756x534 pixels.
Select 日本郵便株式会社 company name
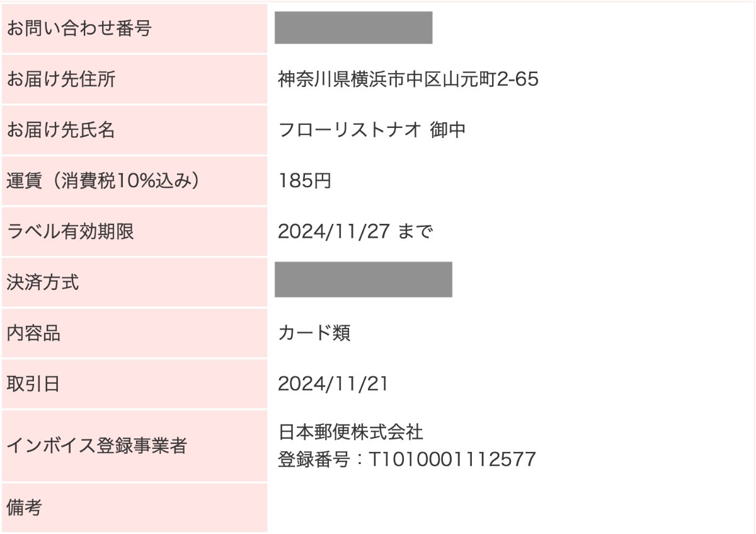pos(351,432)
